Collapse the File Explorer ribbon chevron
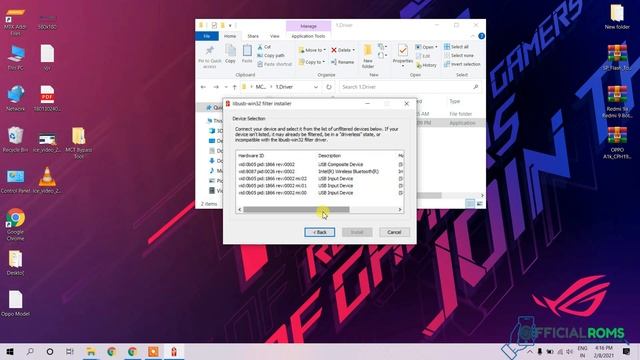Screen dimensions: 640x360 (x=473, y=36)
